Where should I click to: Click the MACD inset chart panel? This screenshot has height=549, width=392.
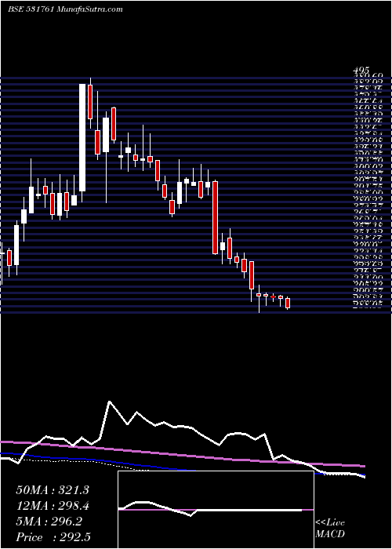(x=216, y=510)
